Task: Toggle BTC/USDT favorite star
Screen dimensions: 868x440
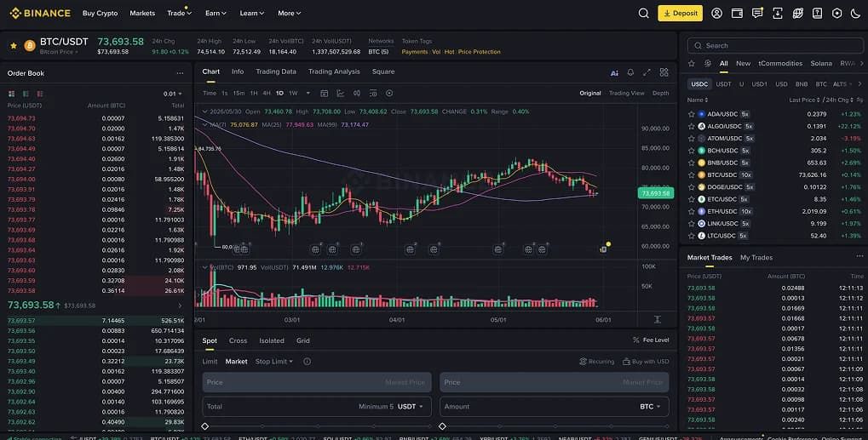Action: coord(14,46)
